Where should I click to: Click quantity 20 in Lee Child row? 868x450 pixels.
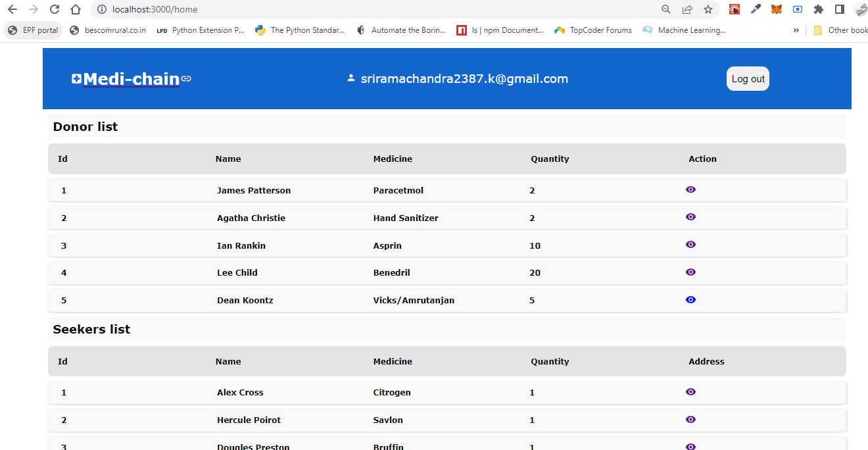(x=535, y=273)
